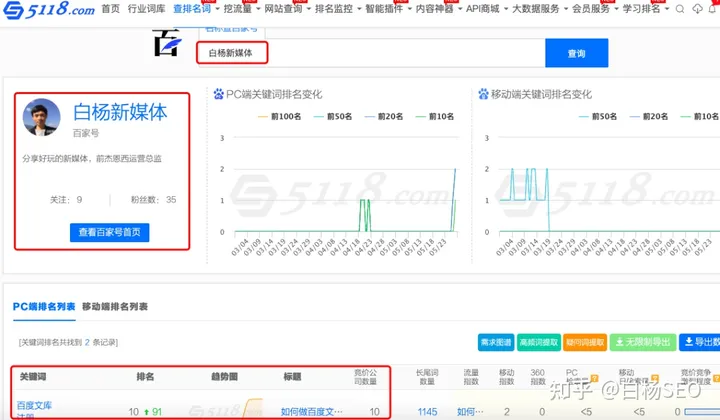The width and height of the screenshot is (720, 420).
Task: Go to 首页 in the top navigation
Action: (110, 9)
